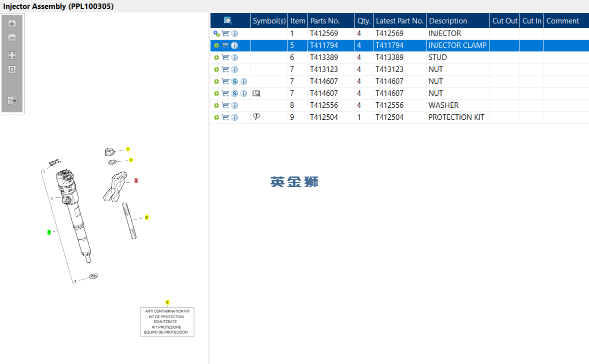
Task: Select the INJECTOR description cell
Action: (458, 33)
